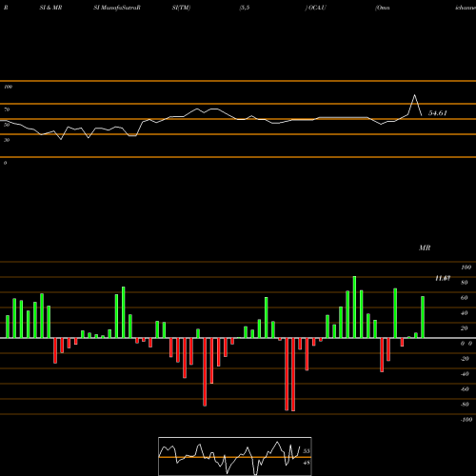Click the MR axis -20 label

tap(465, 359)
